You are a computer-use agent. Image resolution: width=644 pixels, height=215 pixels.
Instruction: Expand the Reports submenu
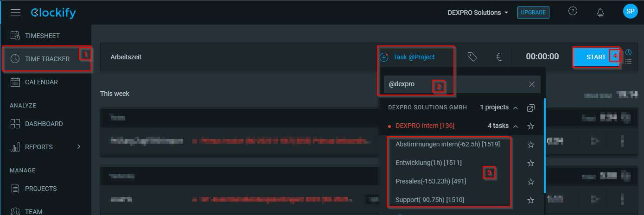click(78, 147)
